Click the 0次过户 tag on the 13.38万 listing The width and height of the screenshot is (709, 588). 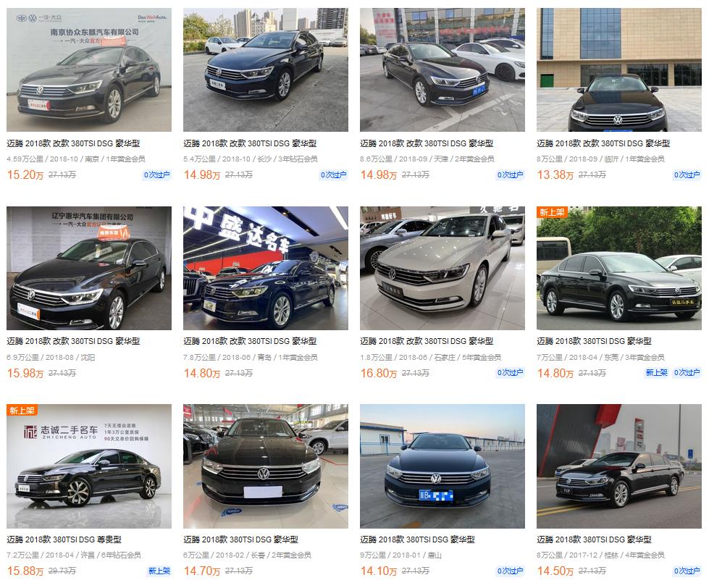point(687,175)
